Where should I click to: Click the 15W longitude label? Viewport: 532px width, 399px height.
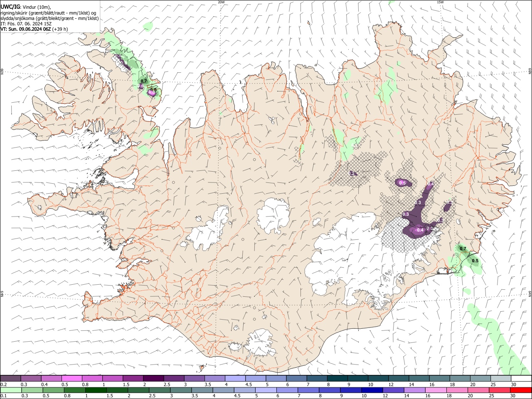[x=440, y=2]
